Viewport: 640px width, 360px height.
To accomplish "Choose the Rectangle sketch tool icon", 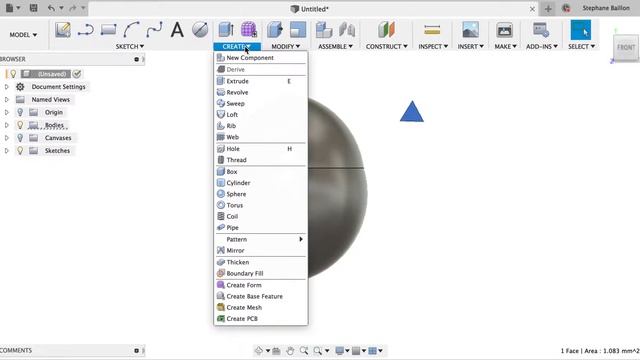I will [109, 30].
